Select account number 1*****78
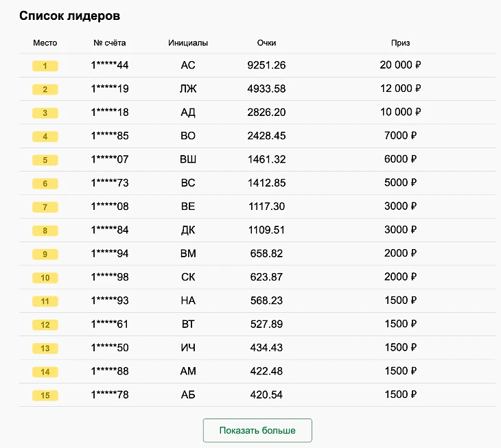The width and height of the screenshot is (501, 448). coord(110,394)
